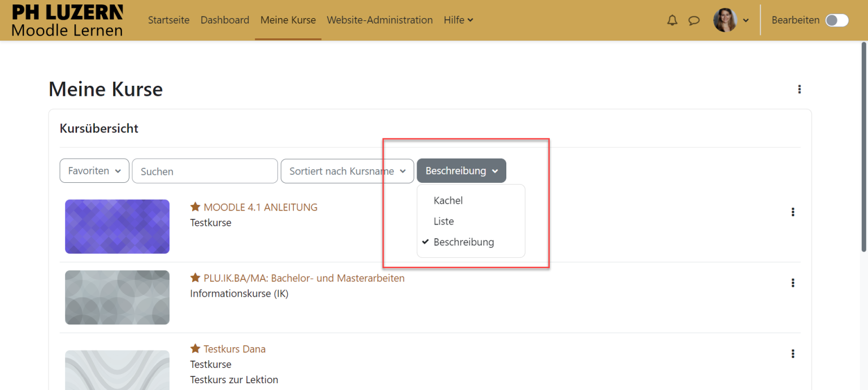Click inside the Suchen search field
This screenshot has height=390, width=868.
(205, 170)
